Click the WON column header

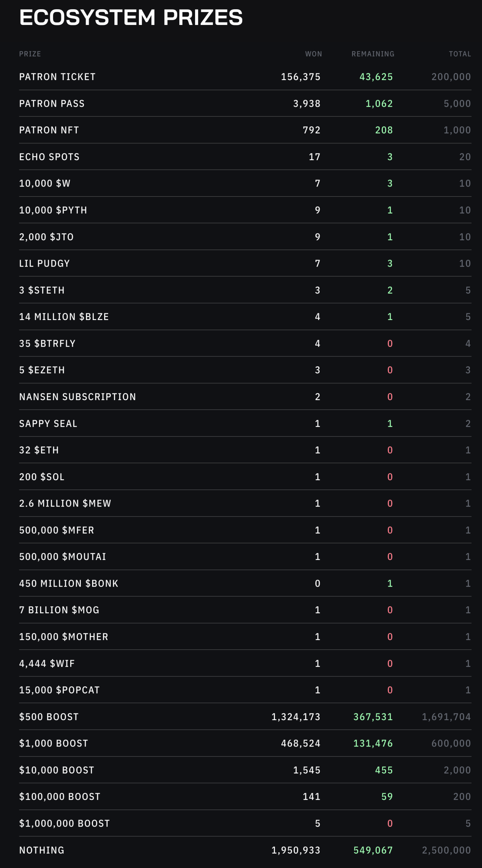pyautogui.click(x=313, y=54)
